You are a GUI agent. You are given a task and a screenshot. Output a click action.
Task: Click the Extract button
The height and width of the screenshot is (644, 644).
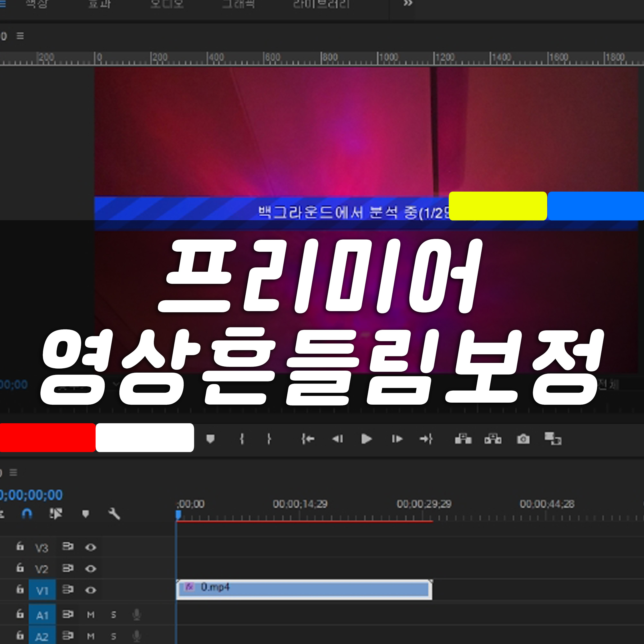[493, 439]
